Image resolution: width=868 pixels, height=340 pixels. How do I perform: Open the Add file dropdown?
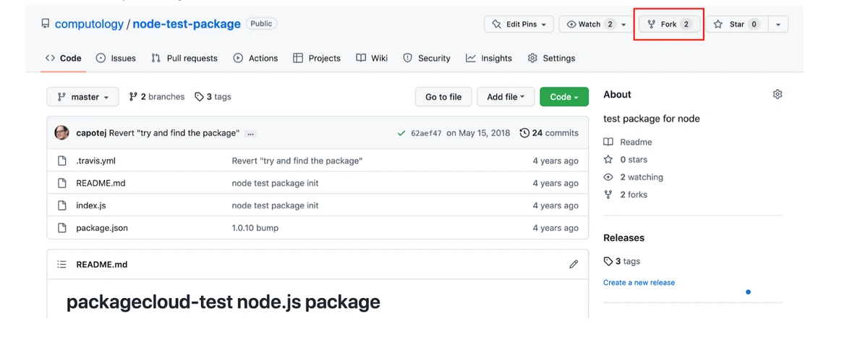coord(506,97)
